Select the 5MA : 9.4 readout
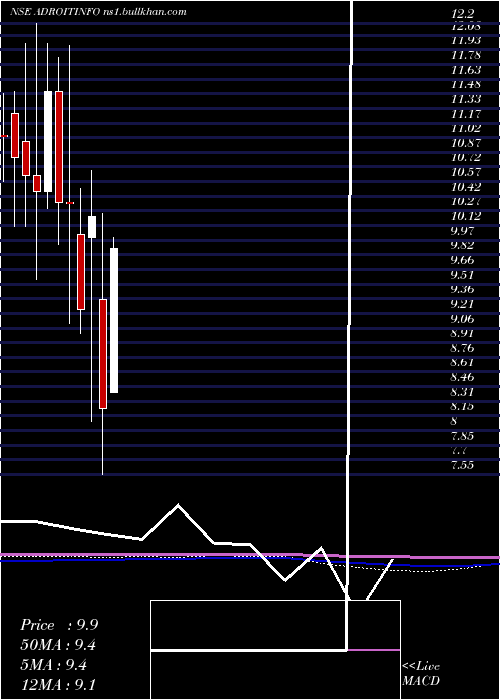The image size is (500, 700). pos(53,665)
